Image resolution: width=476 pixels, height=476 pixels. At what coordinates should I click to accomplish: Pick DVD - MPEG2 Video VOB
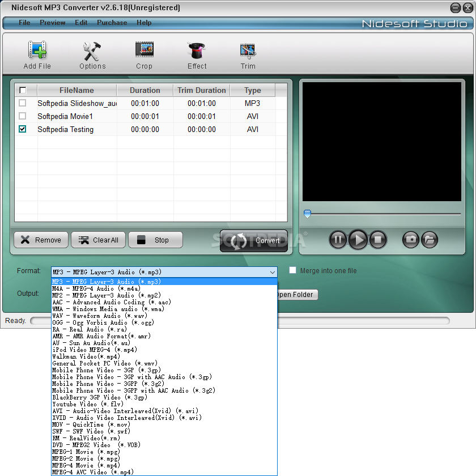point(164,445)
